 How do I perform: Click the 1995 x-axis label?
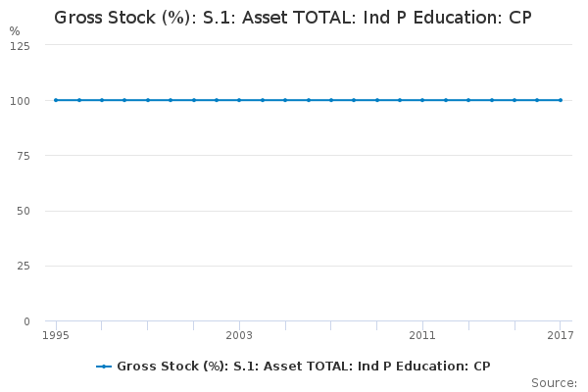pyautogui.click(x=56, y=335)
